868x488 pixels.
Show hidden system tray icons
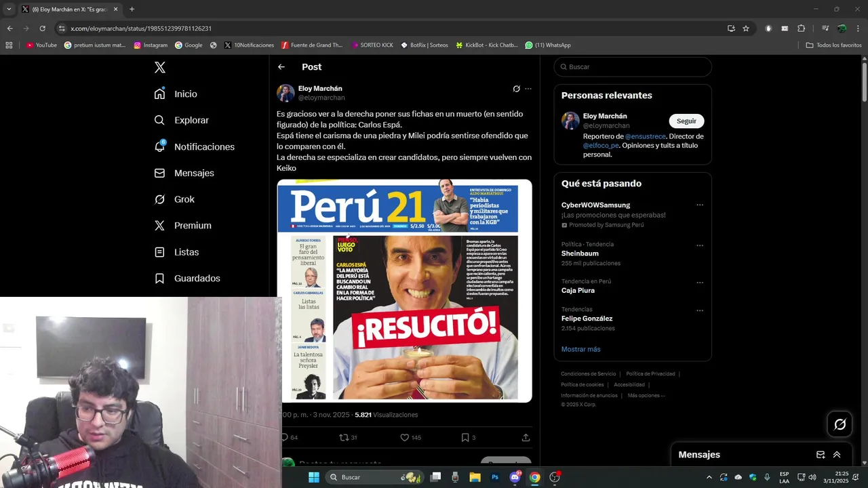tap(709, 477)
